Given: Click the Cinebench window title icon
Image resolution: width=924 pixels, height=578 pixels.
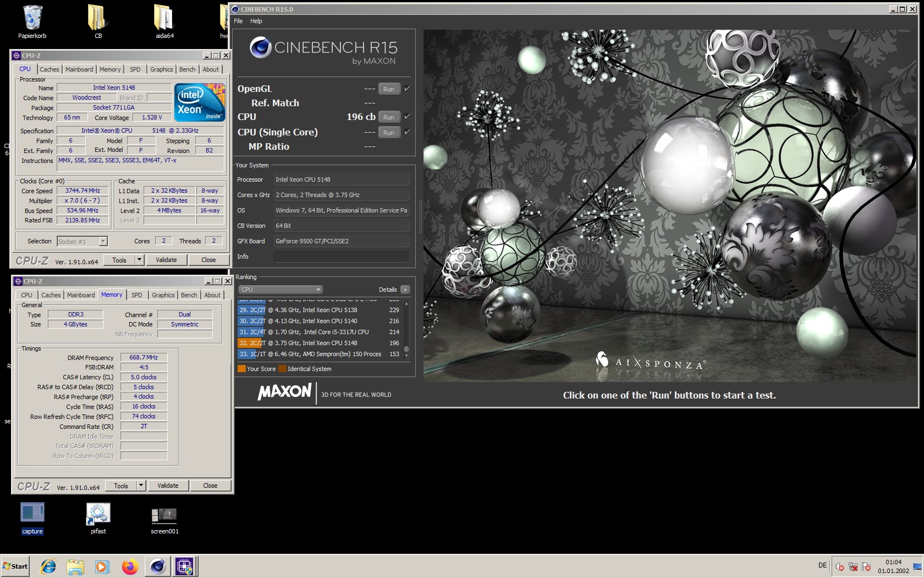Looking at the screenshot, I should 235,9.
